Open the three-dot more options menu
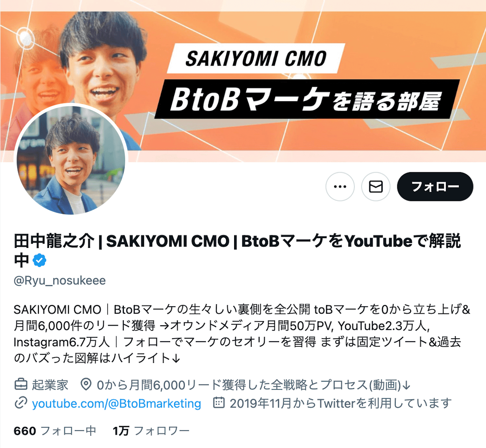 click(340, 187)
